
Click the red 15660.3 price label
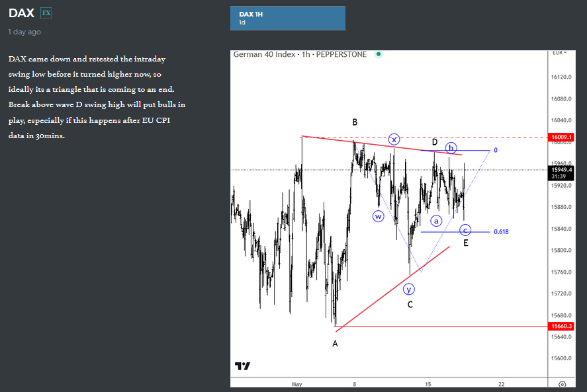562,326
